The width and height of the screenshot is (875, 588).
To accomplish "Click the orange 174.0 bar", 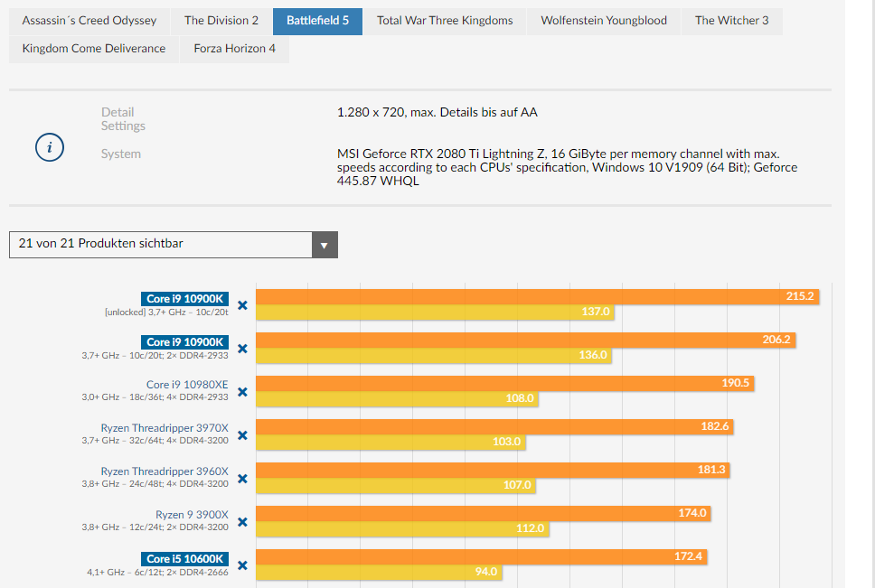I will 484,513.
